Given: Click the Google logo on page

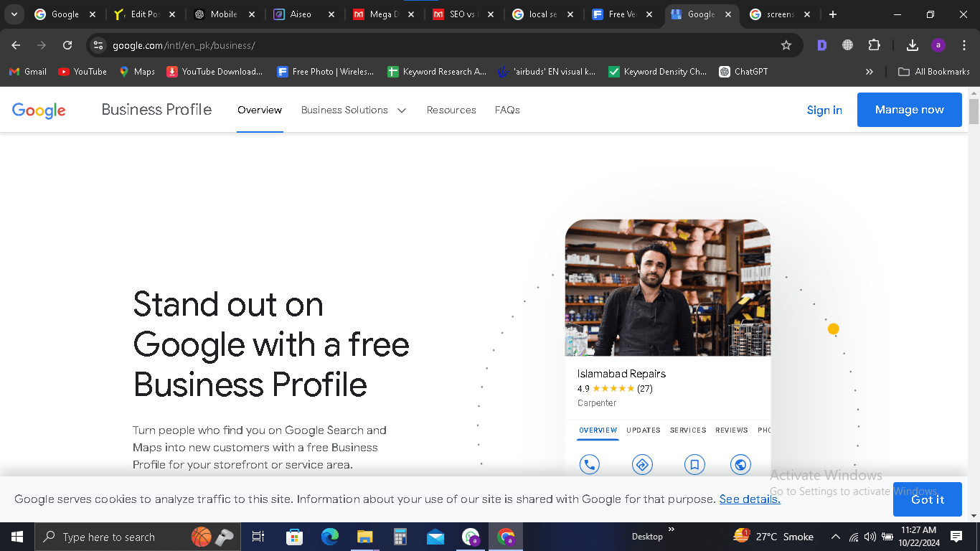Looking at the screenshot, I should coord(39,110).
